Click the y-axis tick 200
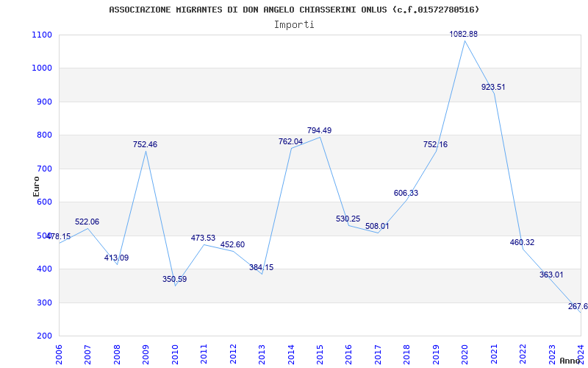588x368 pixels. pyautogui.click(x=44, y=336)
